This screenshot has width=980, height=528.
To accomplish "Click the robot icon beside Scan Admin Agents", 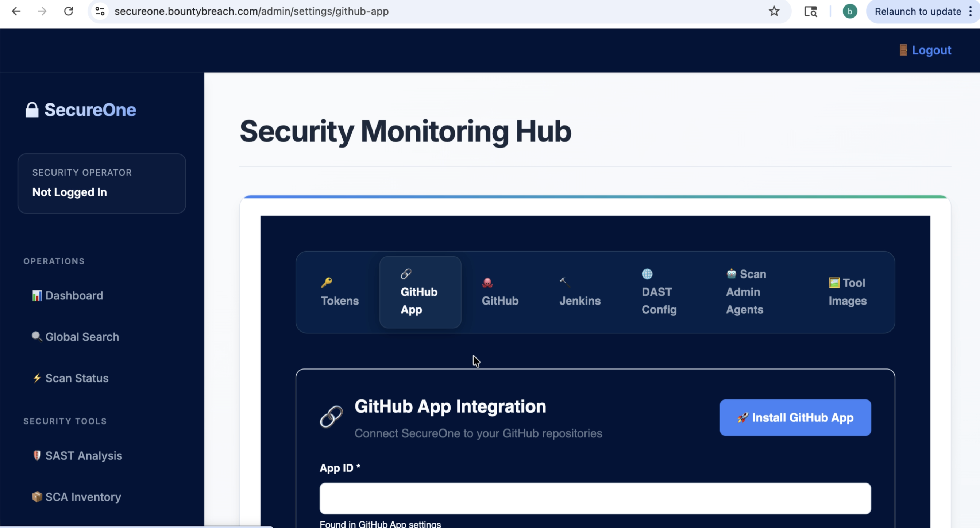I will (731, 274).
